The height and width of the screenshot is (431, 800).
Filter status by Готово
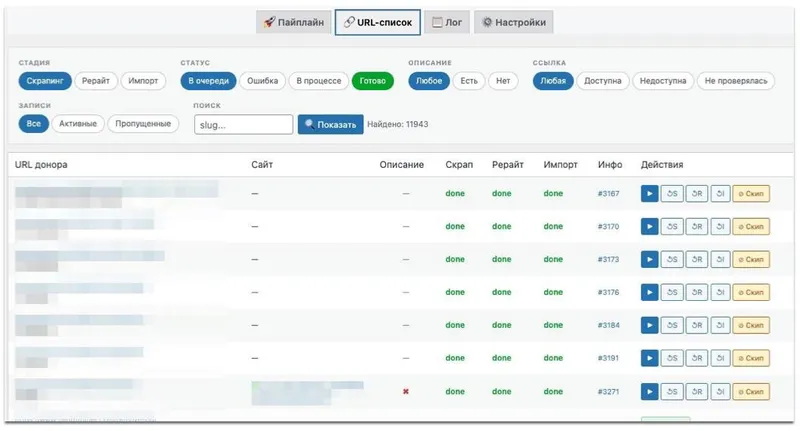click(372, 81)
